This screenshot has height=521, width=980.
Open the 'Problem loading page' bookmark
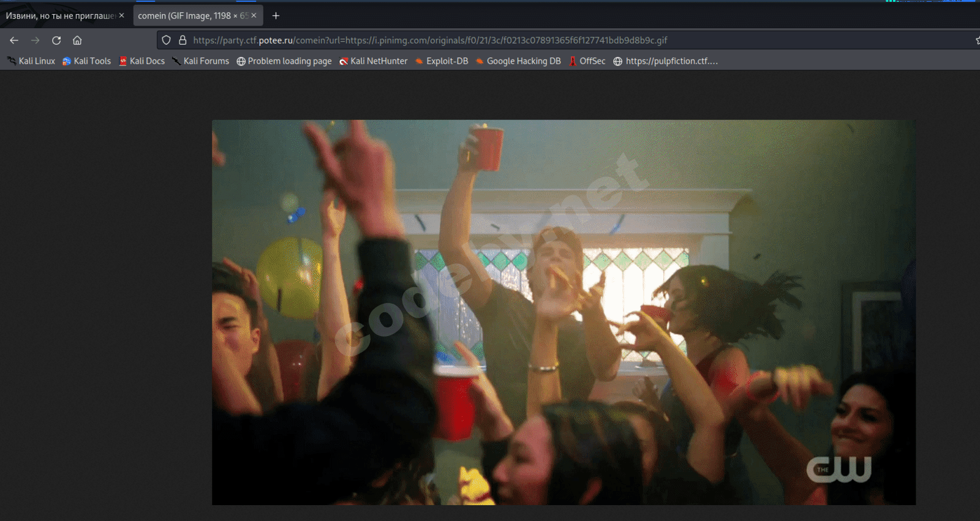coord(284,61)
